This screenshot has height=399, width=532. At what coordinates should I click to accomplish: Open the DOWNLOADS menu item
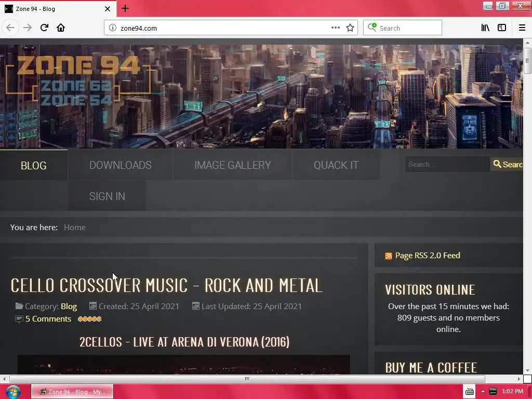click(x=121, y=165)
